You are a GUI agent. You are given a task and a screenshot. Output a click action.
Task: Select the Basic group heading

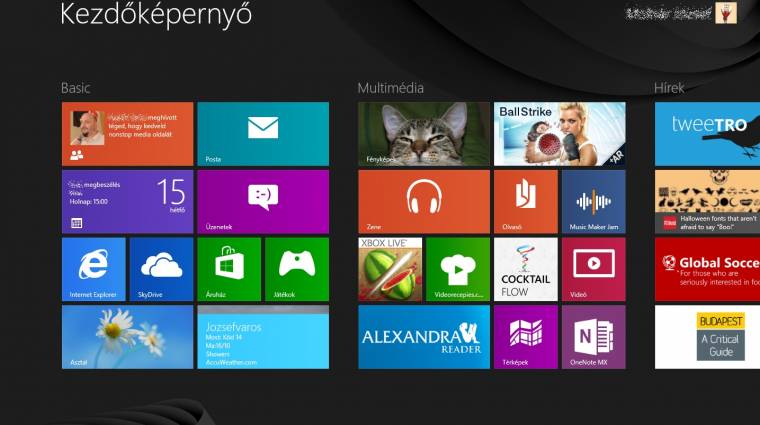[x=76, y=88]
